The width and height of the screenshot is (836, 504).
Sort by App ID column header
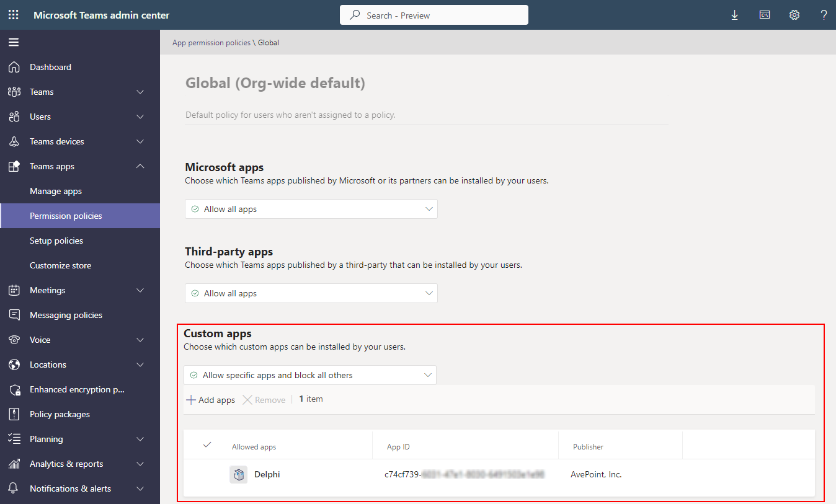click(x=398, y=447)
